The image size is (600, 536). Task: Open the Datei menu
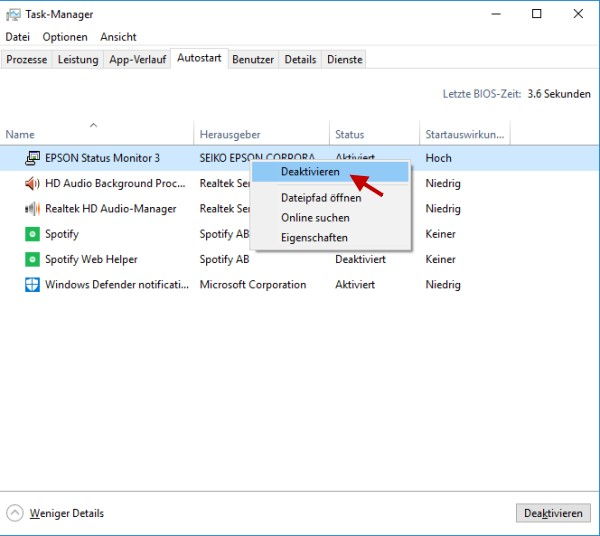(18, 37)
